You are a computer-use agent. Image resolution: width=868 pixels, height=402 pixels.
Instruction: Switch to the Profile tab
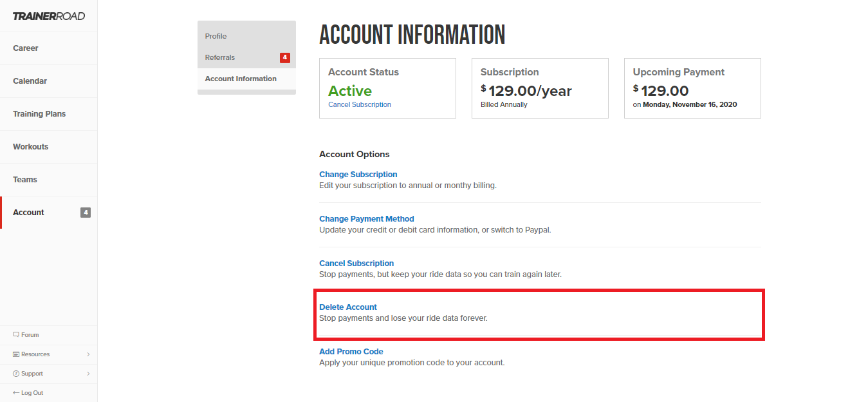pos(215,35)
